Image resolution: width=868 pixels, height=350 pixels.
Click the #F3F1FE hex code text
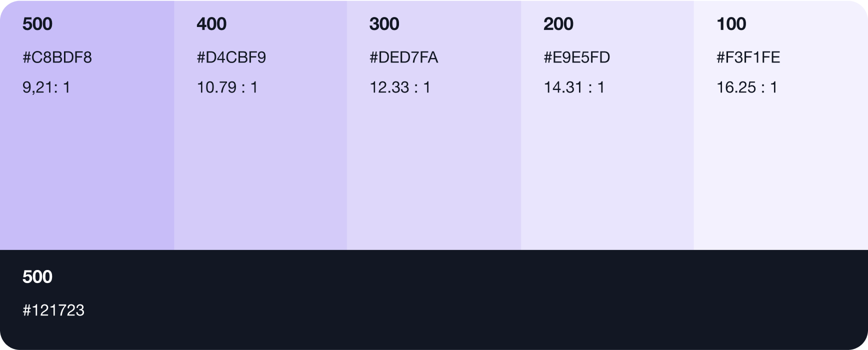click(748, 57)
